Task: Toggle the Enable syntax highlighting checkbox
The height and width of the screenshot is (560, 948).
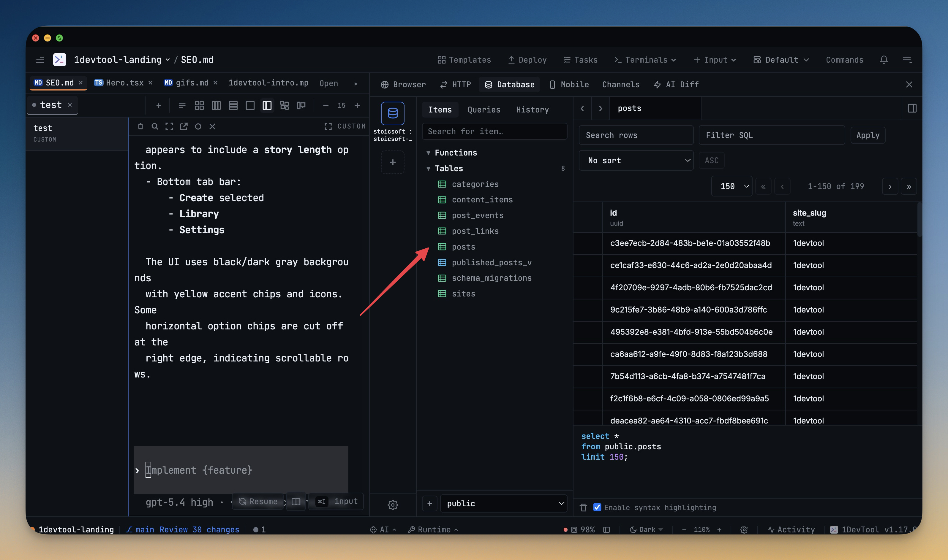Action: [597, 507]
